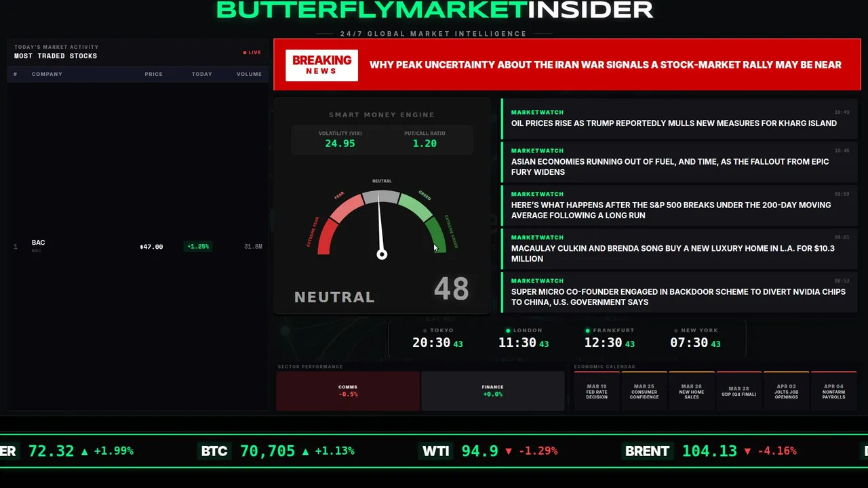The width and height of the screenshot is (868, 488).
Task: Open the S&P 500 200-day average story
Action: pos(679,205)
